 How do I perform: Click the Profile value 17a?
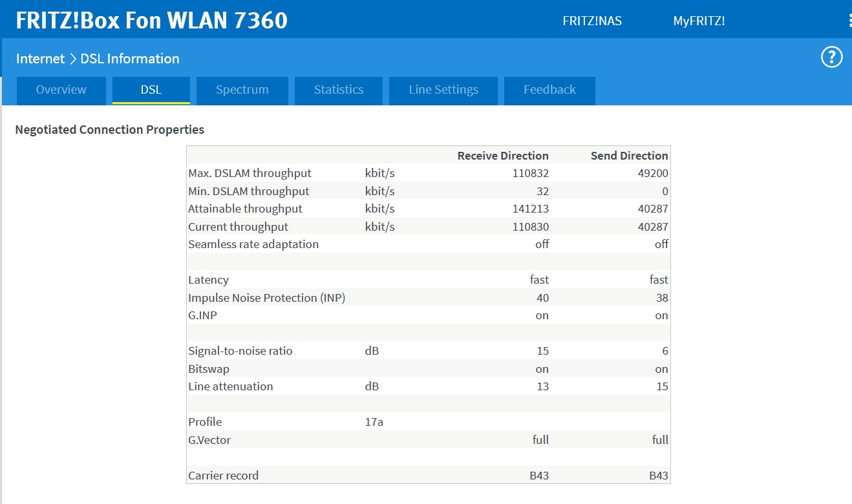[x=374, y=422]
